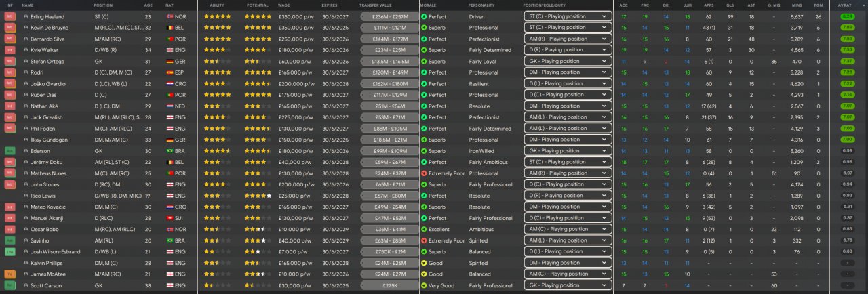The image size is (868, 294).
Task: Click the Netherlands flag in Aké's row
Action: (169, 106)
